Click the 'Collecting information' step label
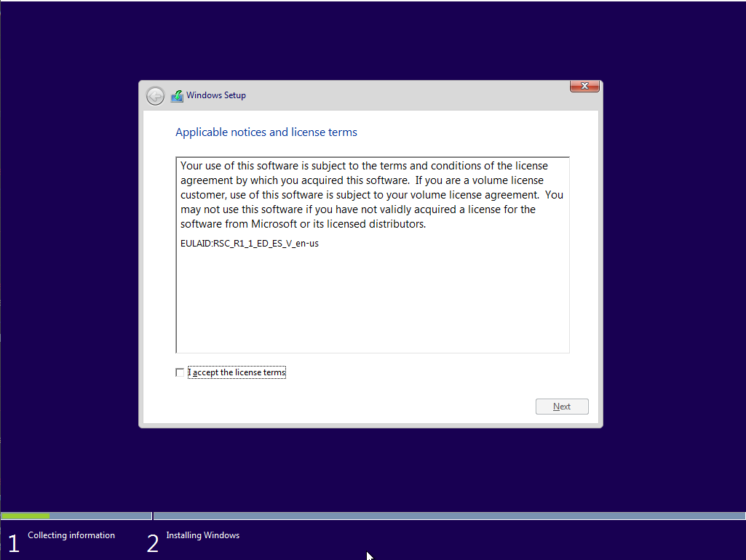Image resolution: width=746 pixels, height=560 pixels. coord(71,535)
